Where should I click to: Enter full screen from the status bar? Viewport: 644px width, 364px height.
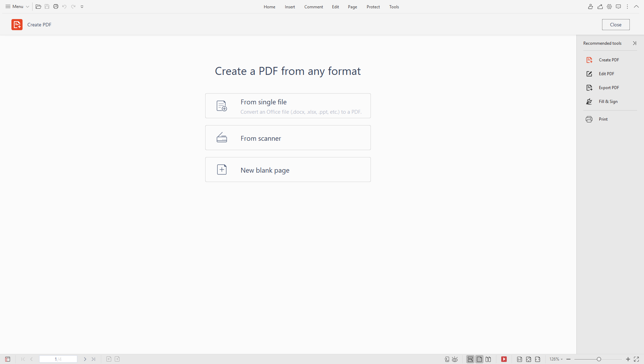click(636, 359)
